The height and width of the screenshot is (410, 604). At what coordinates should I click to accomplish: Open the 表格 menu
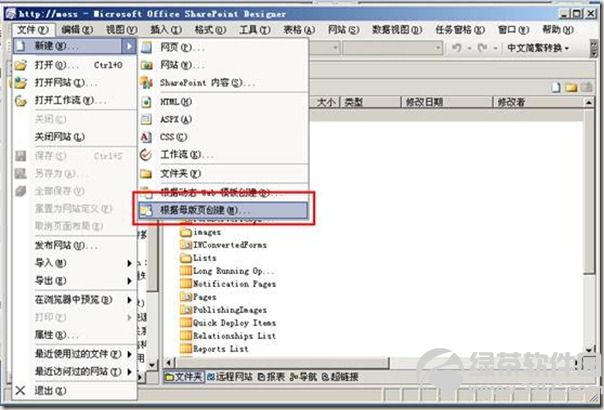click(299, 30)
